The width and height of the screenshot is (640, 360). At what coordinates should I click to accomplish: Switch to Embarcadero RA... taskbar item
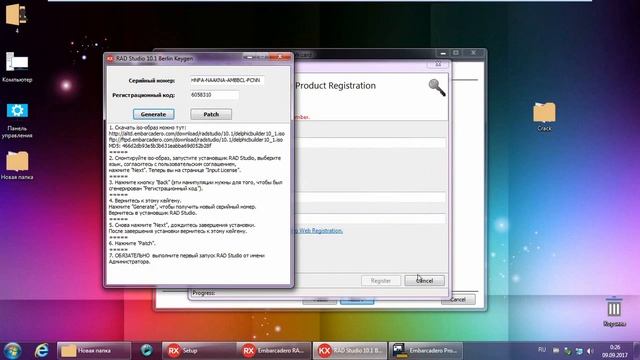274,351
